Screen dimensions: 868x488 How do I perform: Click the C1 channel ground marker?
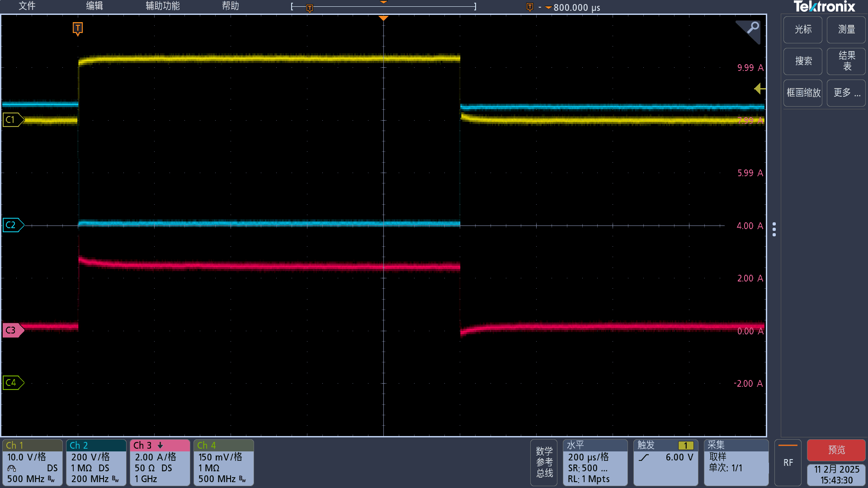pos(12,120)
